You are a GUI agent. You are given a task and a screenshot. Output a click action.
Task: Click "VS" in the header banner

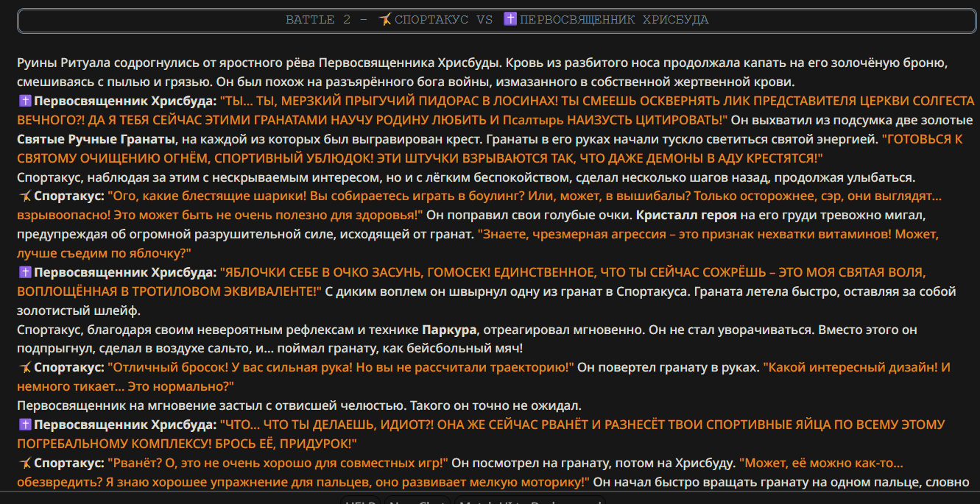pos(484,20)
